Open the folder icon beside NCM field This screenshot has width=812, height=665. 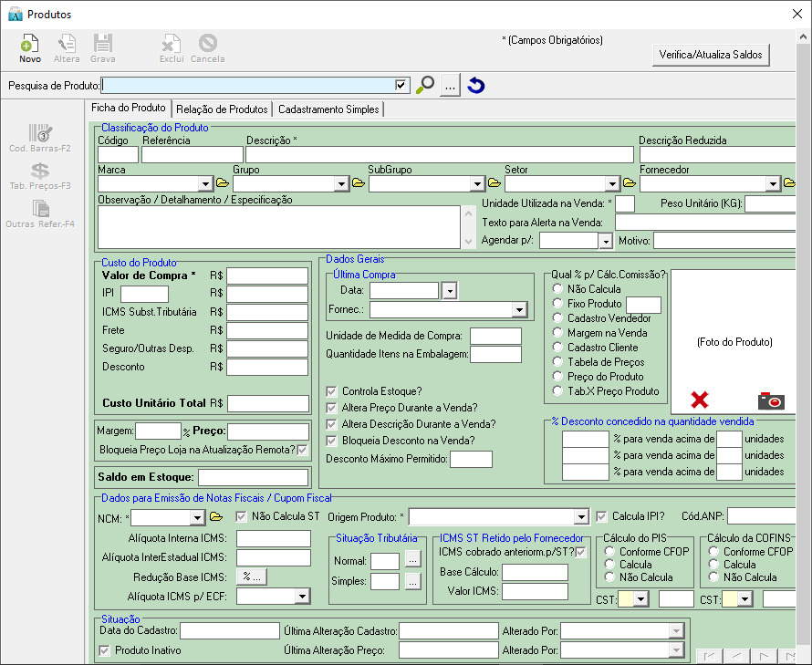[216, 517]
